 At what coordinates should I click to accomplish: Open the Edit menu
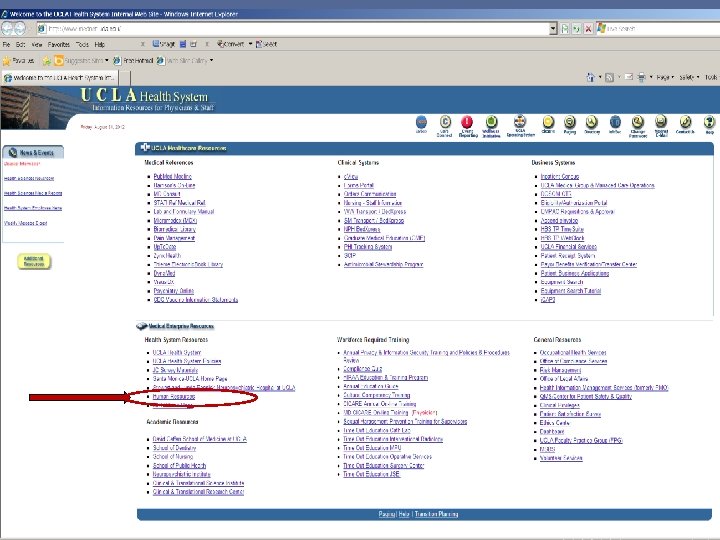(x=21, y=45)
